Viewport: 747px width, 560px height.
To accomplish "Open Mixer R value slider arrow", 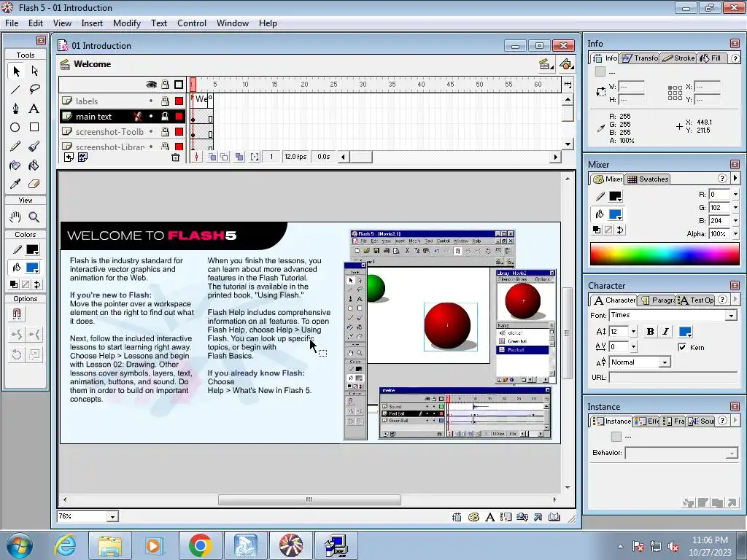I will click(x=735, y=194).
